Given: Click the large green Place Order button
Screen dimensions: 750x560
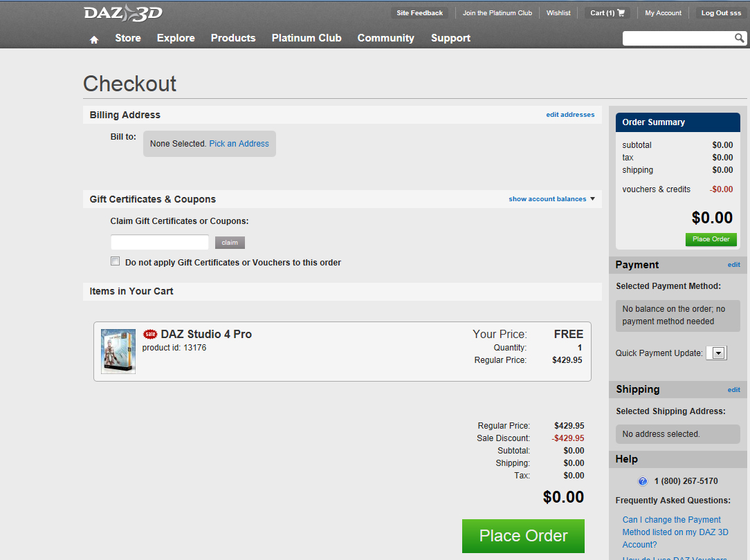Looking at the screenshot, I should (x=523, y=536).
